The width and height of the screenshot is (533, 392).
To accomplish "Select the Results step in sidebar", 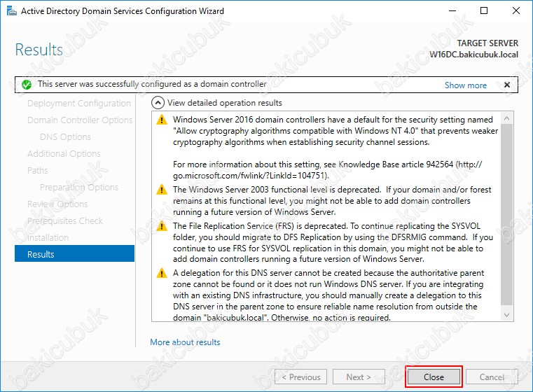I will click(74, 253).
